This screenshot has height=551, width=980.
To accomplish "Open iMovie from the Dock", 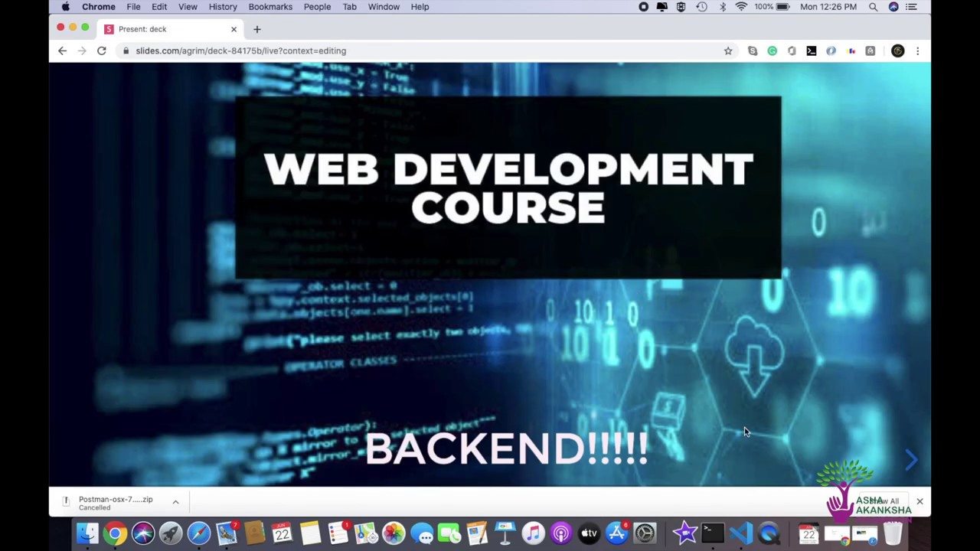I will (685, 533).
